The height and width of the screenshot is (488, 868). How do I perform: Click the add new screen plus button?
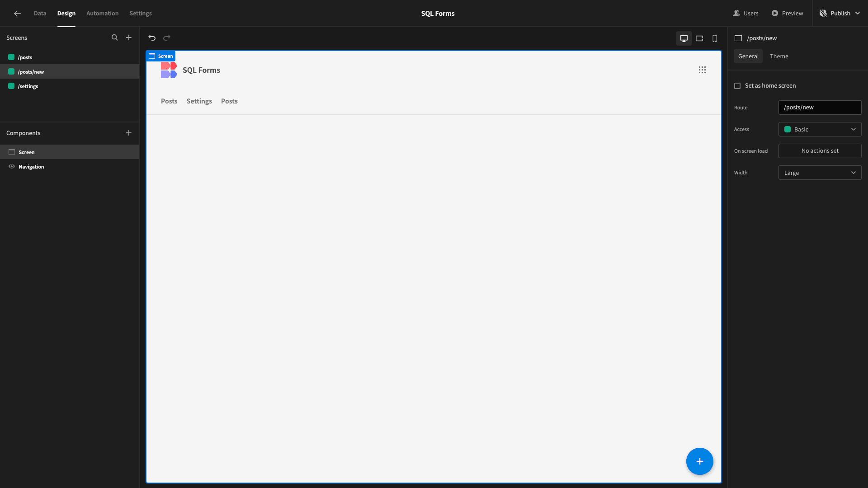(129, 38)
